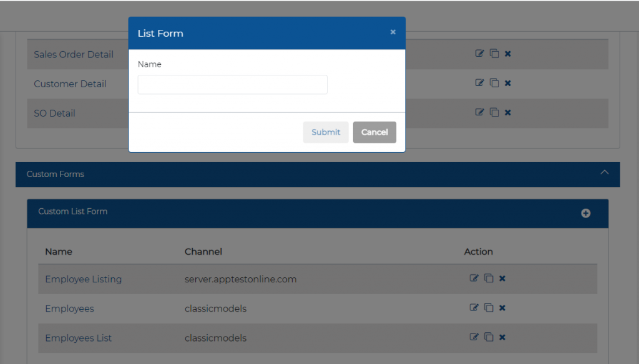Open the Employees List form link

click(x=78, y=337)
